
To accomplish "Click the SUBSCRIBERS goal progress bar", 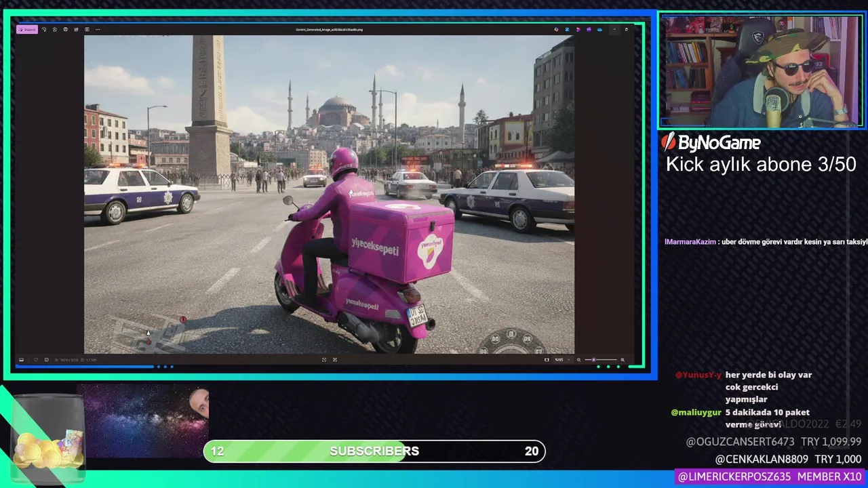I will coord(374,451).
